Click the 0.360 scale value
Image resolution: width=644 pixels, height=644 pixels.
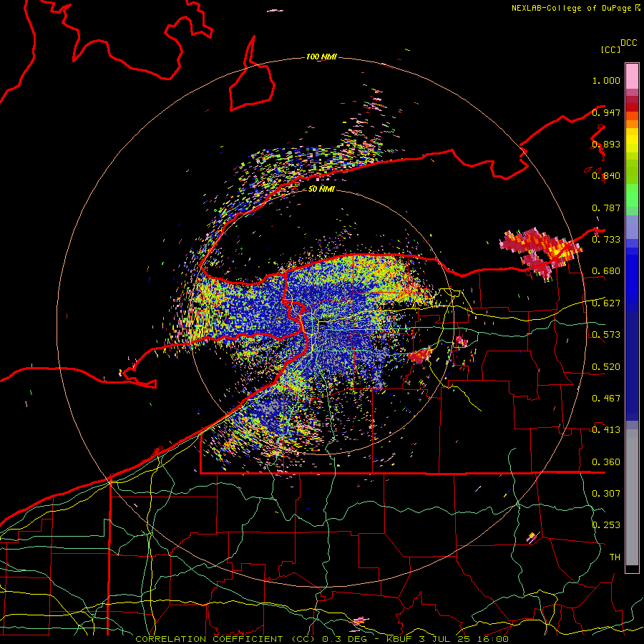(606, 462)
